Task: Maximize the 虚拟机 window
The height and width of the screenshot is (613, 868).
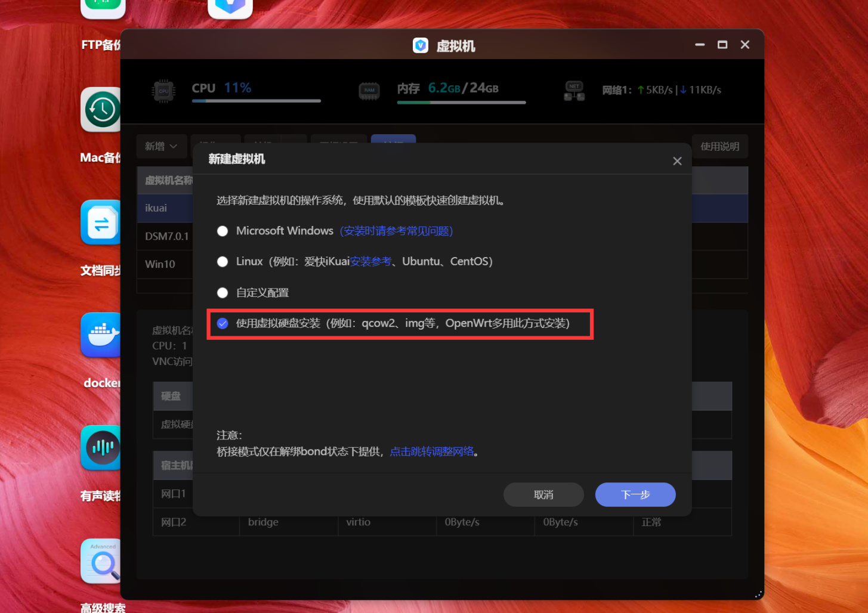Action: (722, 45)
